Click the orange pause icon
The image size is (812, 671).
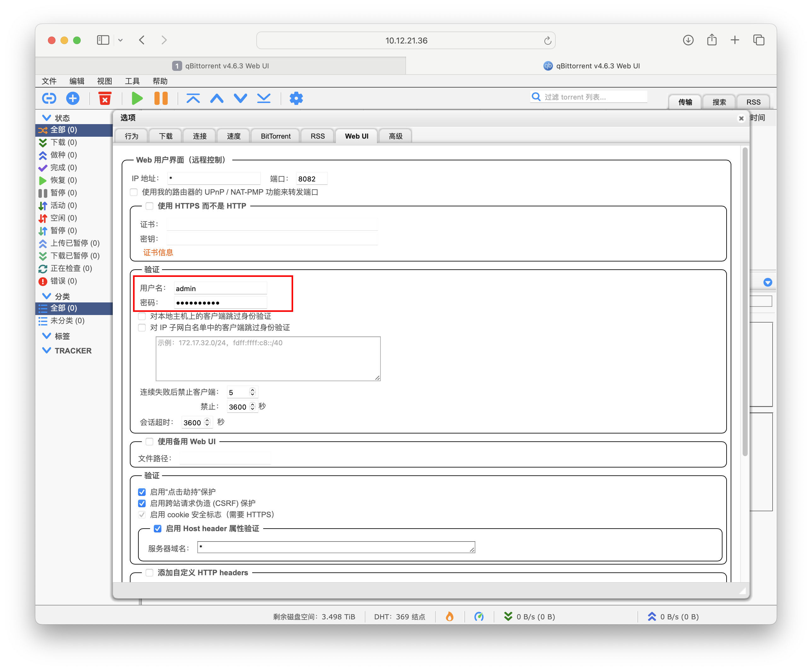161,98
